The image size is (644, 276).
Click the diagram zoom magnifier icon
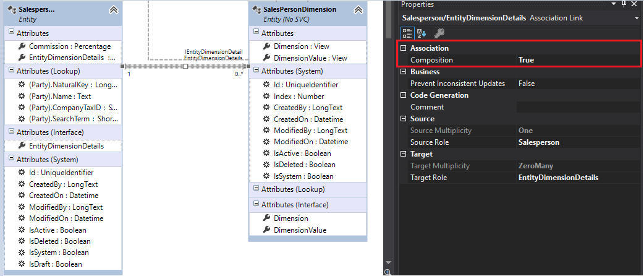pyautogui.click(x=388, y=272)
